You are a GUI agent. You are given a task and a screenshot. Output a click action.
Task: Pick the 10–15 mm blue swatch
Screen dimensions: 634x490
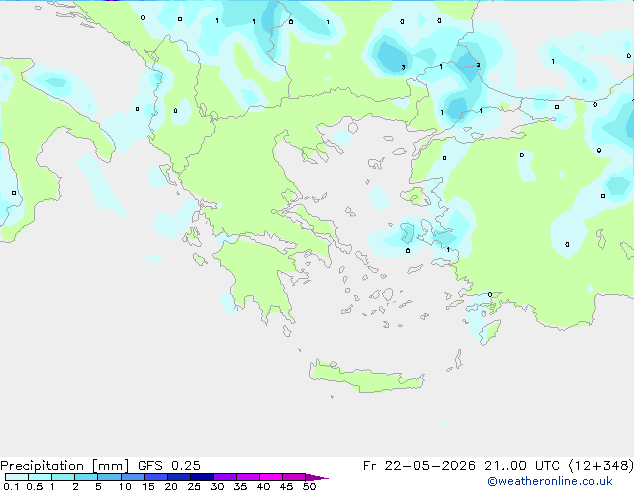pos(133,477)
